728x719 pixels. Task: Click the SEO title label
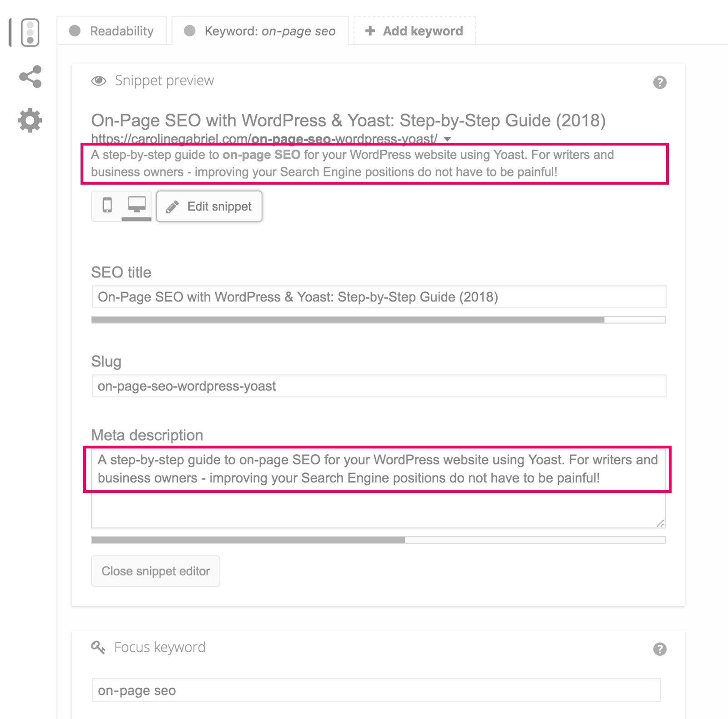(121, 272)
